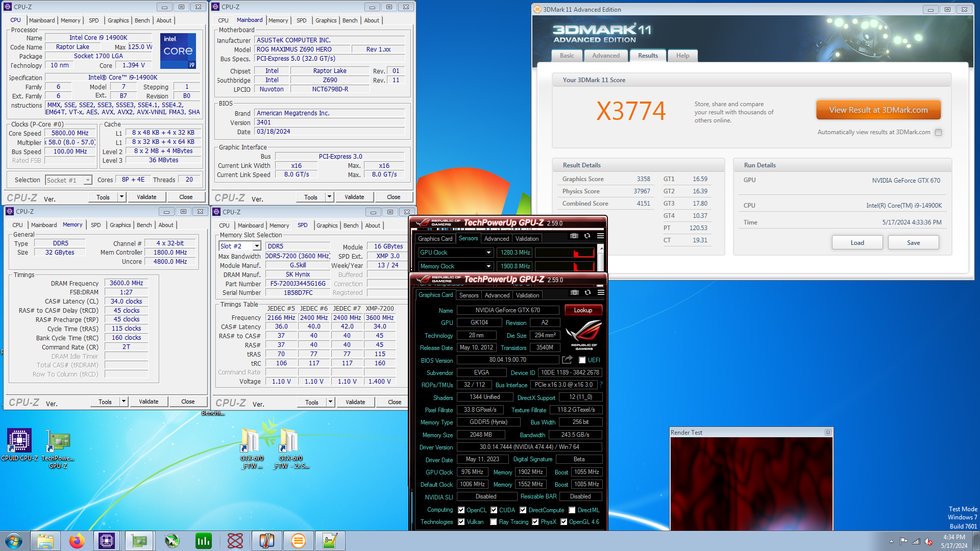
Task: Toggle automatically view results at 3DMark.com checkbox
Action: 938,132
